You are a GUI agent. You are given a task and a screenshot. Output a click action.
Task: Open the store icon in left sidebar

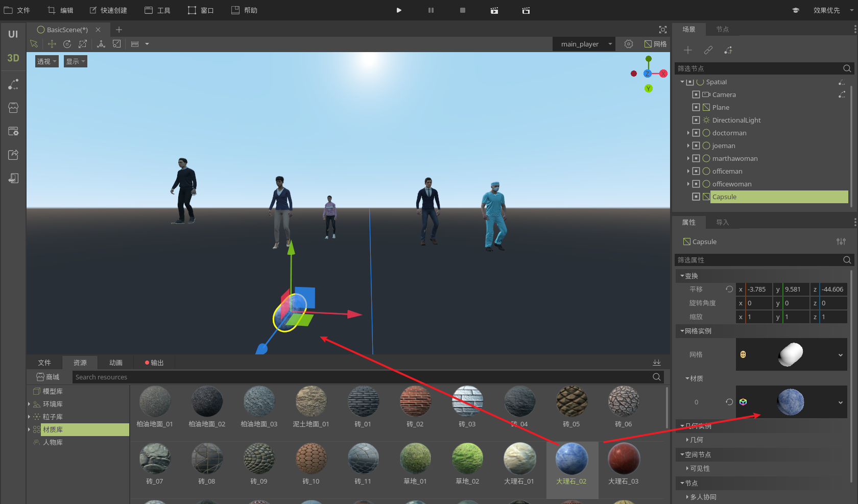coord(13,108)
